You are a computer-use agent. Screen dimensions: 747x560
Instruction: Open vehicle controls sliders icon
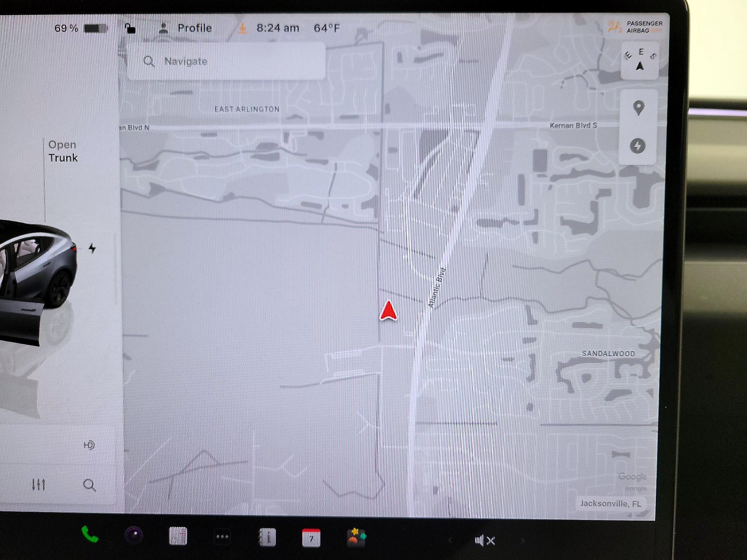pyautogui.click(x=39, y=485)
